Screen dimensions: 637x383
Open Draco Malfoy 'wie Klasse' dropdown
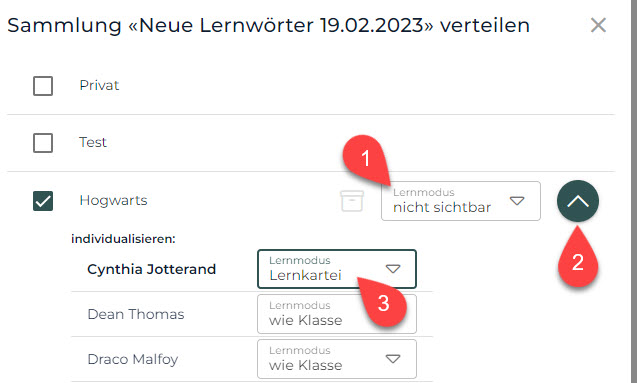(x=337, y=359)
